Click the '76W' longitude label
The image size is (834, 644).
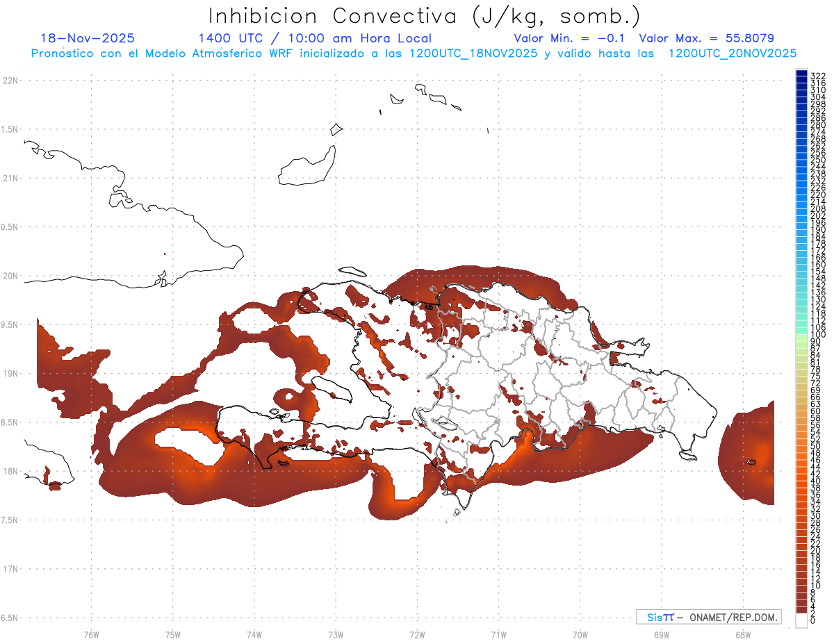91,634
